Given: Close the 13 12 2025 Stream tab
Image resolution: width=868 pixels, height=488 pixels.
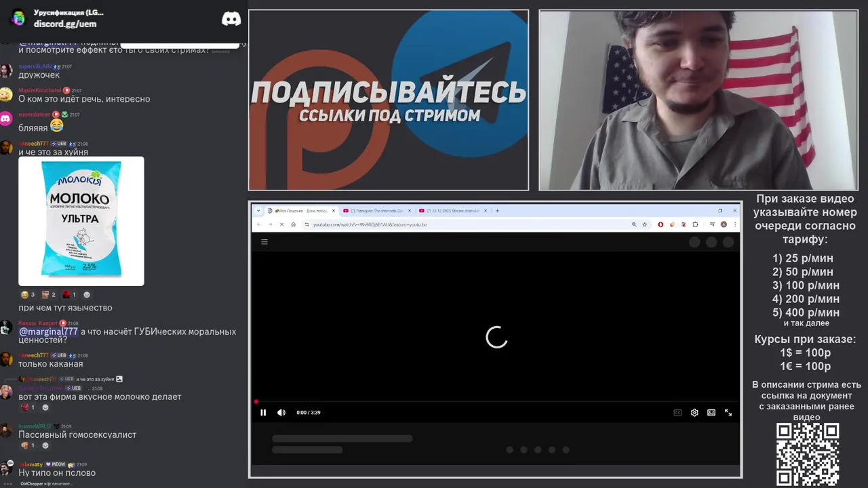Looking at the screenshot, I should click(x=485, y=211).
